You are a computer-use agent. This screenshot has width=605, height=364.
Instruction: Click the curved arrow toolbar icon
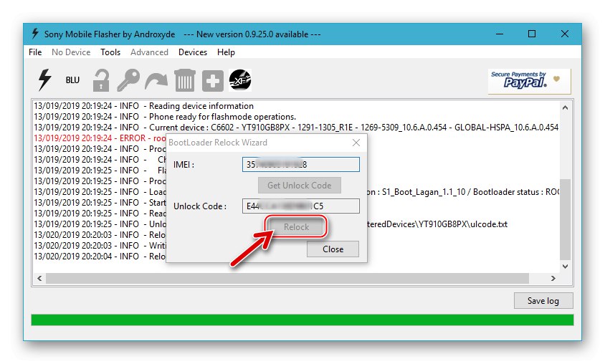(x=156, y=80)
